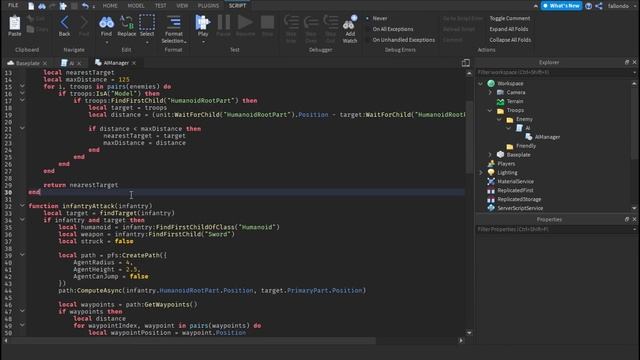Click the Paste clipboard icon
Screen dimensions: 640x360
[15, 24]
